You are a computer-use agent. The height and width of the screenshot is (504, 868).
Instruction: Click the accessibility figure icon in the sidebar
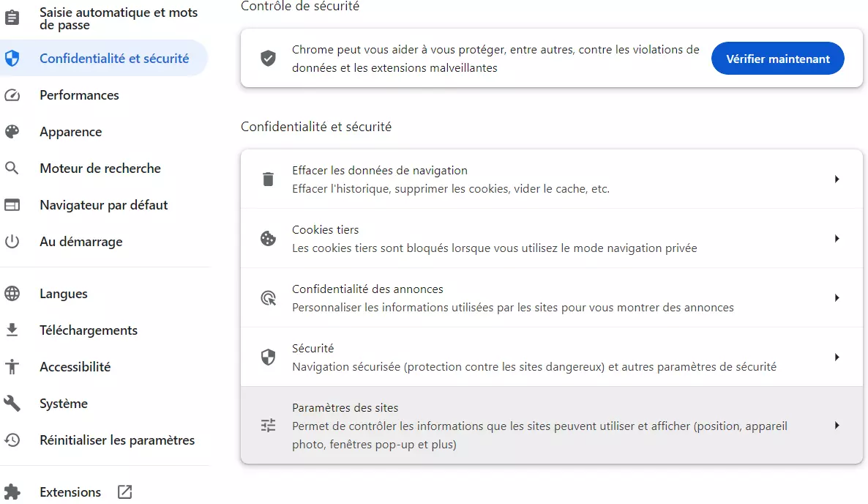tap(12, 366)
